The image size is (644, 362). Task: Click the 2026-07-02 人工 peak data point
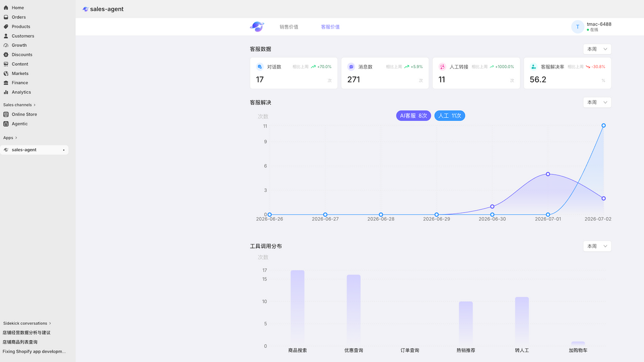pos(603,126)
